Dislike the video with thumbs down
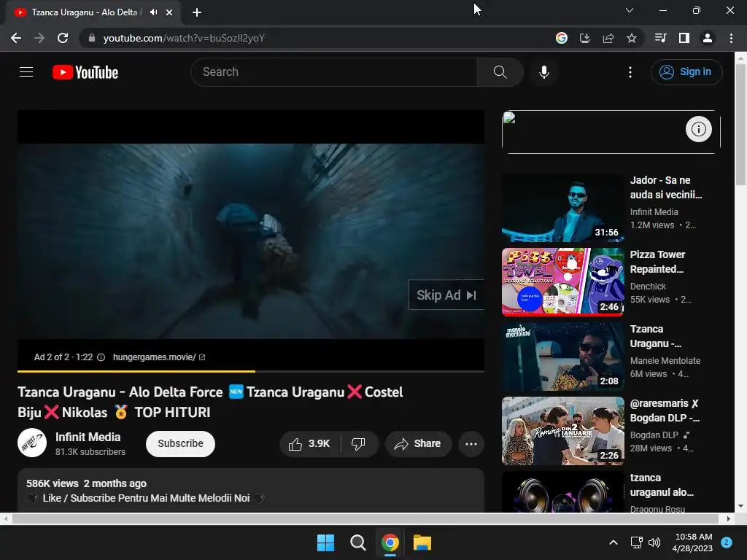747x560 pixels. 358,444
